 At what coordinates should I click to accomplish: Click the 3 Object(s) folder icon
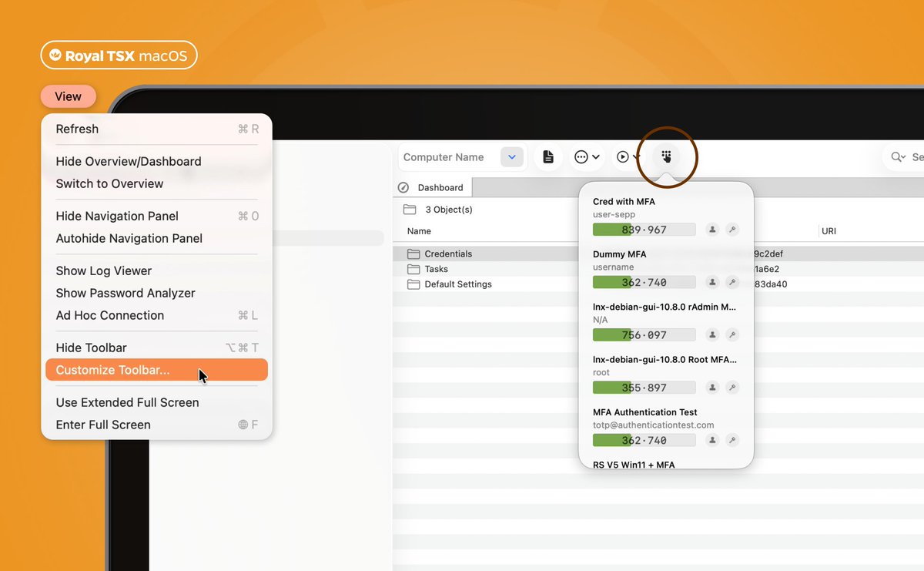click(x=410, y=210)
